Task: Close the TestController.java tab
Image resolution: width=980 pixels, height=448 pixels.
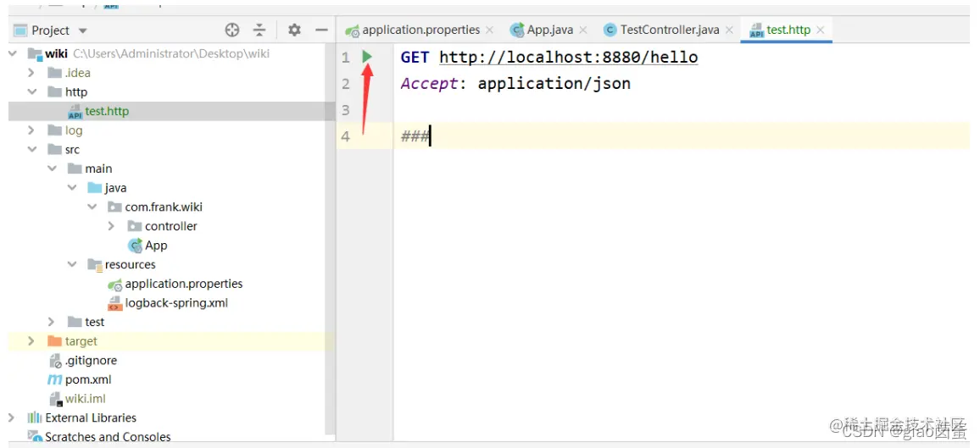Action: pos(729,30)
